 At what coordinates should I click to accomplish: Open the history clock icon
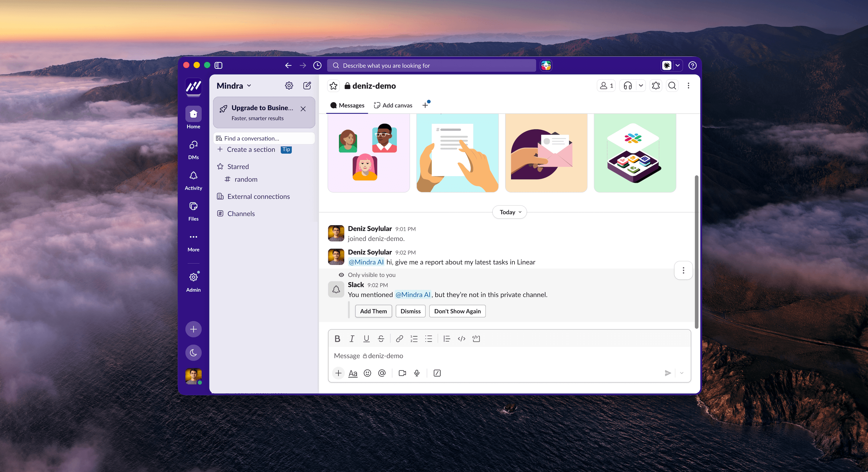(x=317, y=65)
